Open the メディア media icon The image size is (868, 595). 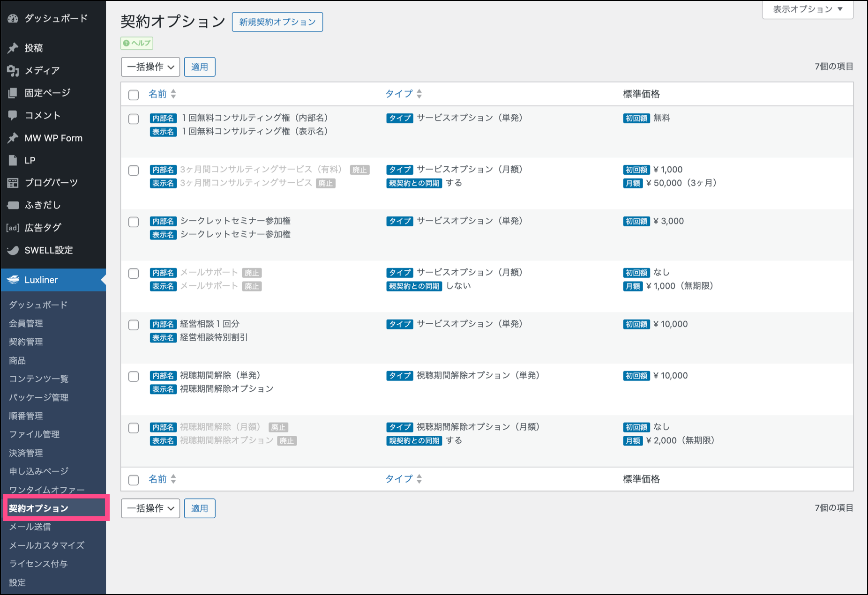[13, 70]
